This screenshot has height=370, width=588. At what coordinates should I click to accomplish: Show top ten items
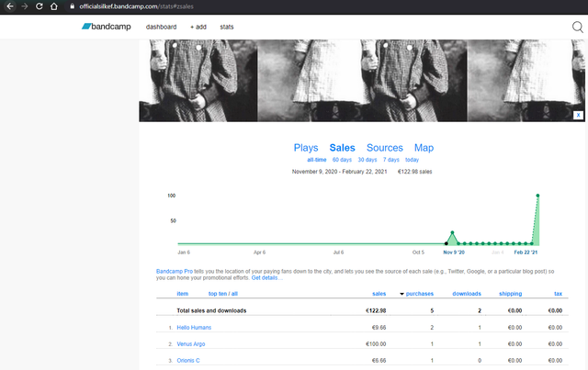click(x=218, y=294)
